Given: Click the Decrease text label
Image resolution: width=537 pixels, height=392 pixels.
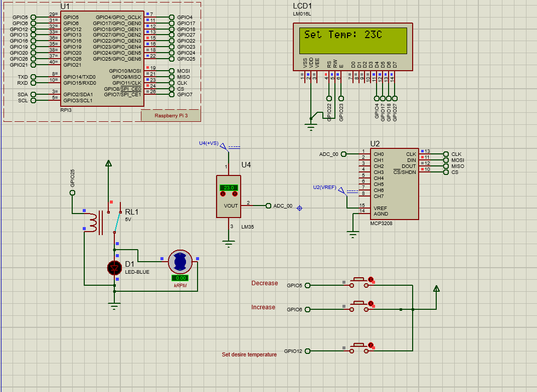Looking at the screenshot, I should (265, 283).
